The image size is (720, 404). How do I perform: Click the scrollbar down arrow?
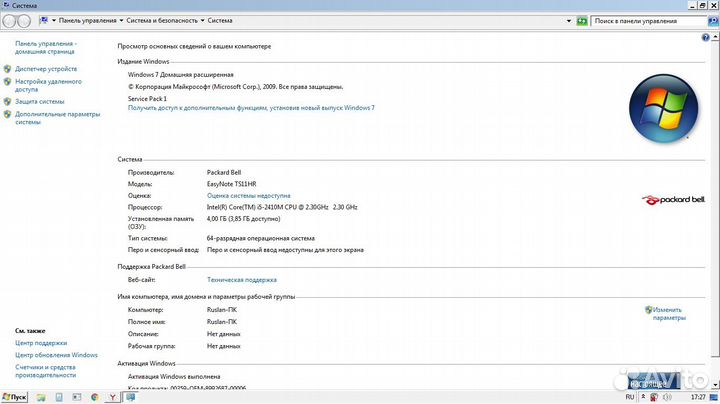tap(715, 385)
